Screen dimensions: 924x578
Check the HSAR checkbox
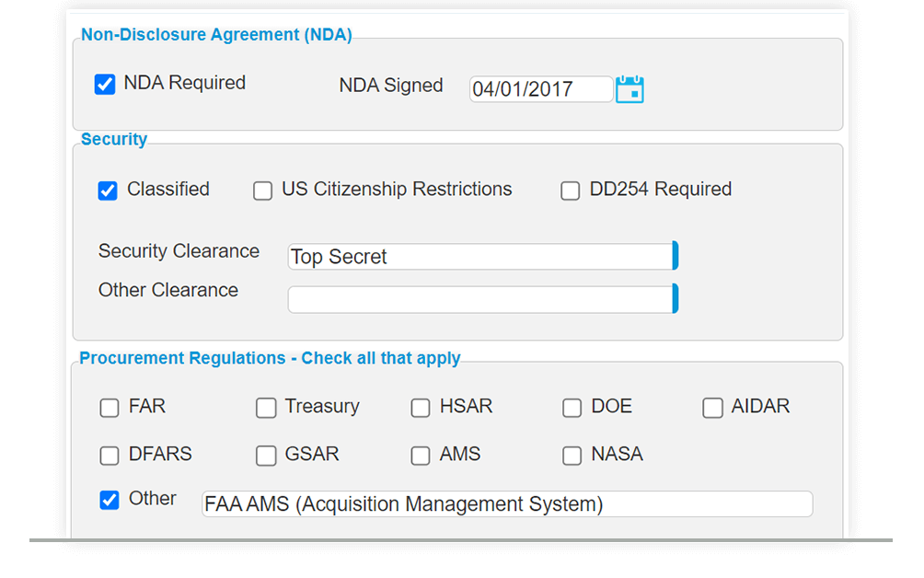point(421,407)
